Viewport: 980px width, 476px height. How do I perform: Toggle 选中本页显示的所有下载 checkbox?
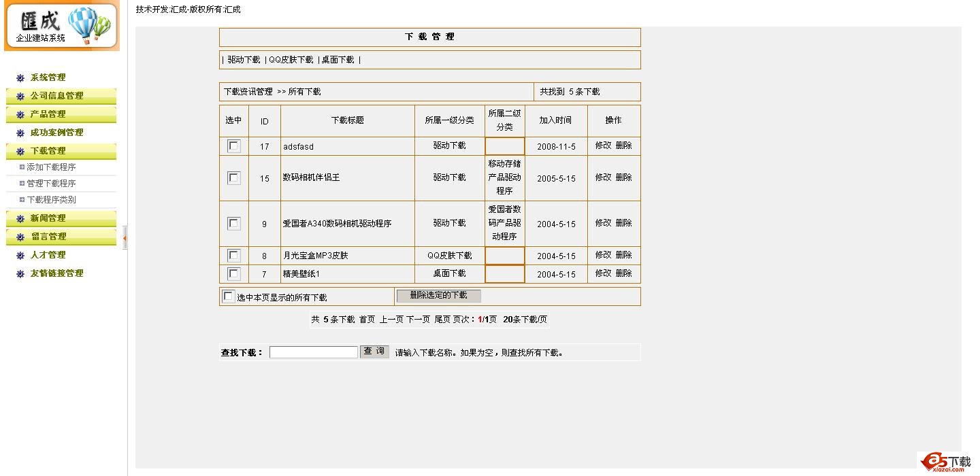(x=229, y=296)
